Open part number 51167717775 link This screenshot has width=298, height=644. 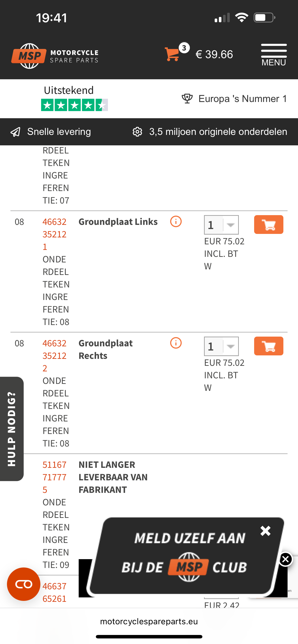54,477
